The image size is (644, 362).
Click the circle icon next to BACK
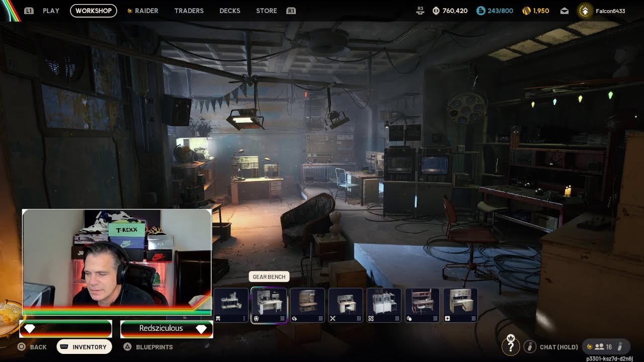click(22, 346)
